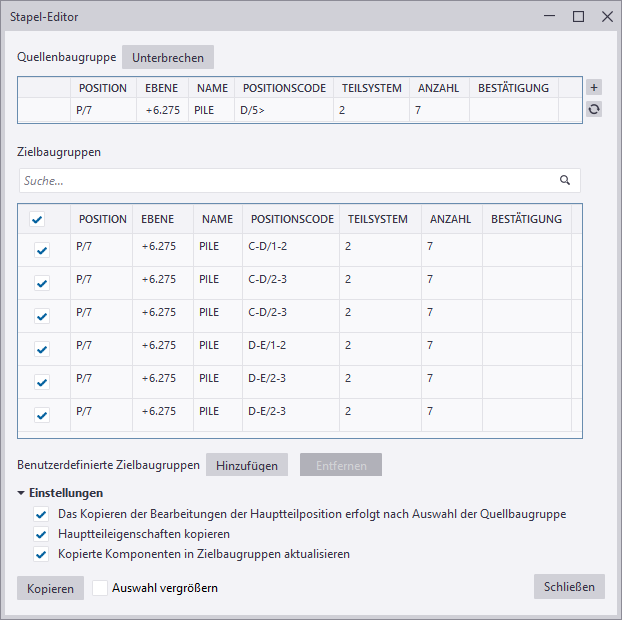This screenshot has width=622, height=620.
Task: Disable Hauptteileigenschaften kopieren option
Action: click(x=41, y=534)
